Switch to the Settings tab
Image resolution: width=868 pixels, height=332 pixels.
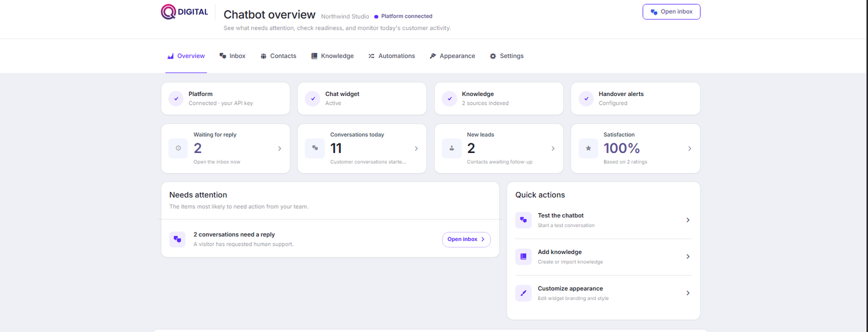click(x=507, y=56)
